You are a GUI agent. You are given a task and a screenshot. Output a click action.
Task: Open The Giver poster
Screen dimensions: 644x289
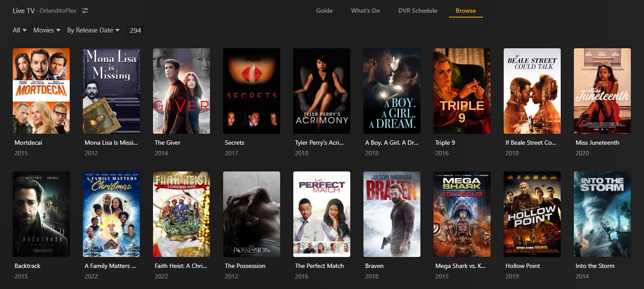pos(181,91)
